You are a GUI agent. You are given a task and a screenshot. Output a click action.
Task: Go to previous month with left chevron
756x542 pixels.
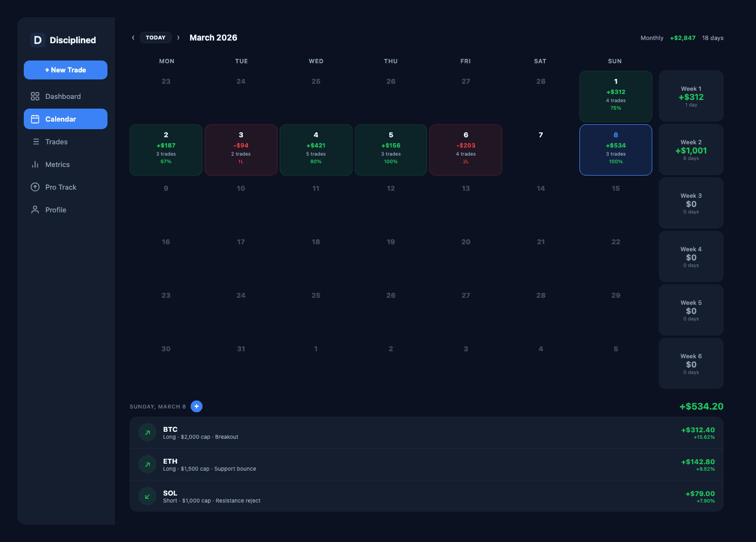point(133,38)
